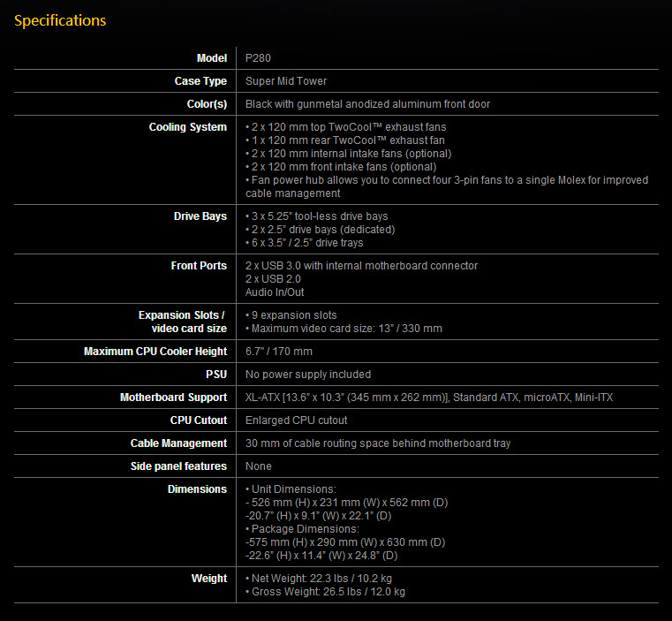This screenshot has height=621, width=672.
Task: Click the 6.7" / 170 mm value
Action: (278, 352)
